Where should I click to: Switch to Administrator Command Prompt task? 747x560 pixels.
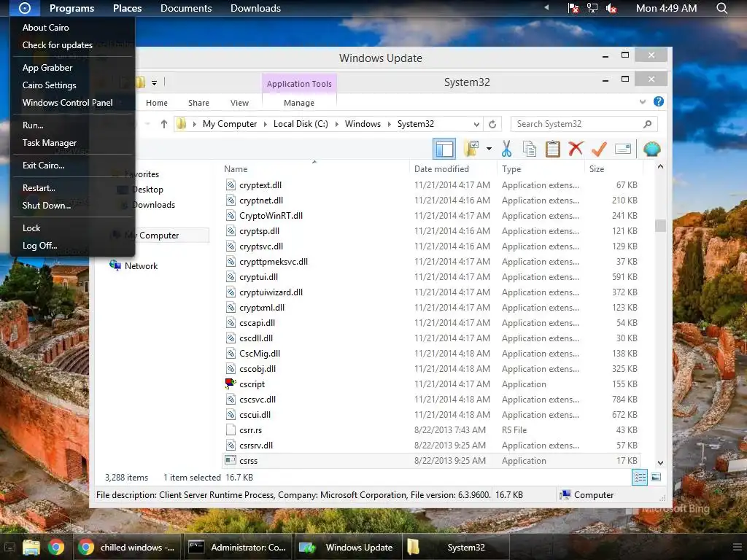[x=237, y=547]
